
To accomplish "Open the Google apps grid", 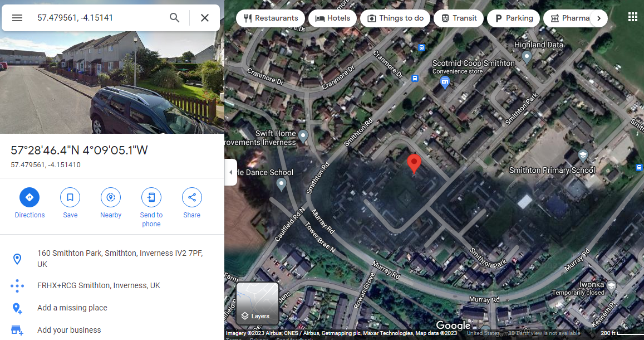I will click(x=632, y=17).
